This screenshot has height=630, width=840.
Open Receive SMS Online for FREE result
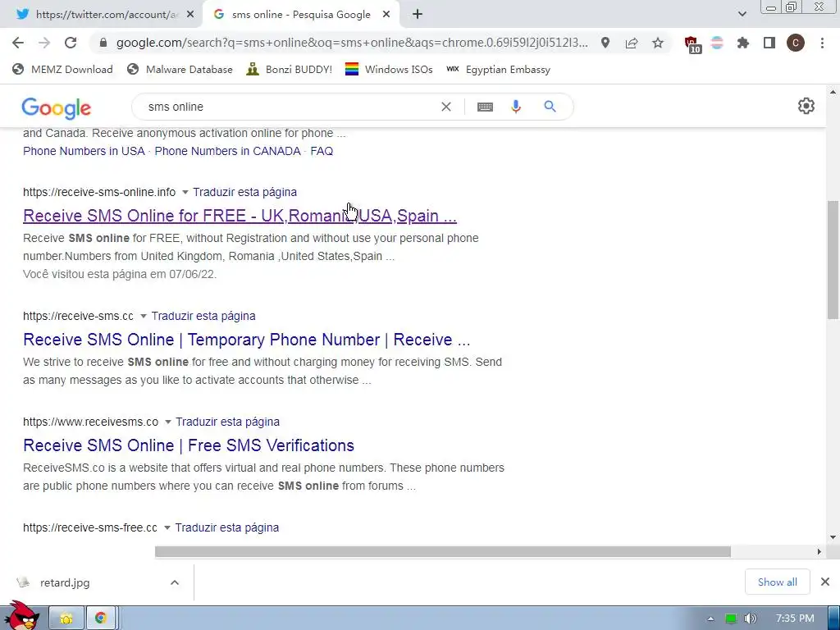click(x=240, y=216)
